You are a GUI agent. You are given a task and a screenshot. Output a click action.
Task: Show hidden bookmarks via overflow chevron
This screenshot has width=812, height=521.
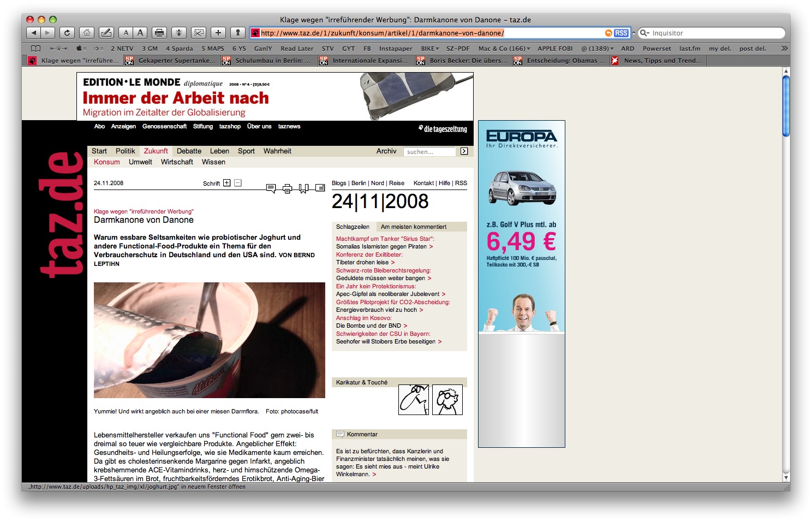coord(784,49)
